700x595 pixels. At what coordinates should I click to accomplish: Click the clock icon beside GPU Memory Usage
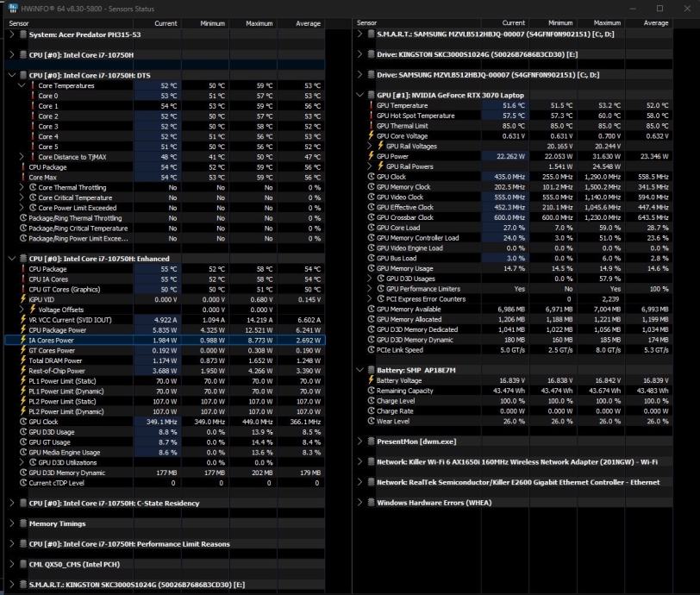371,268
